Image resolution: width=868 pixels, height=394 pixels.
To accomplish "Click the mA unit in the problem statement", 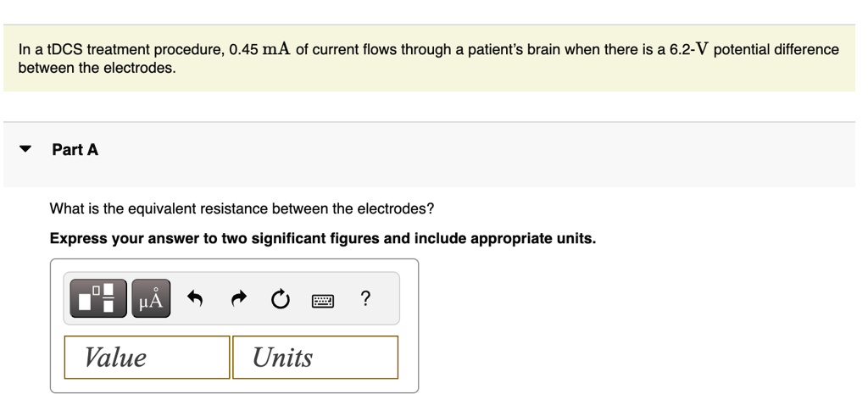I will (x=277, y=49).
